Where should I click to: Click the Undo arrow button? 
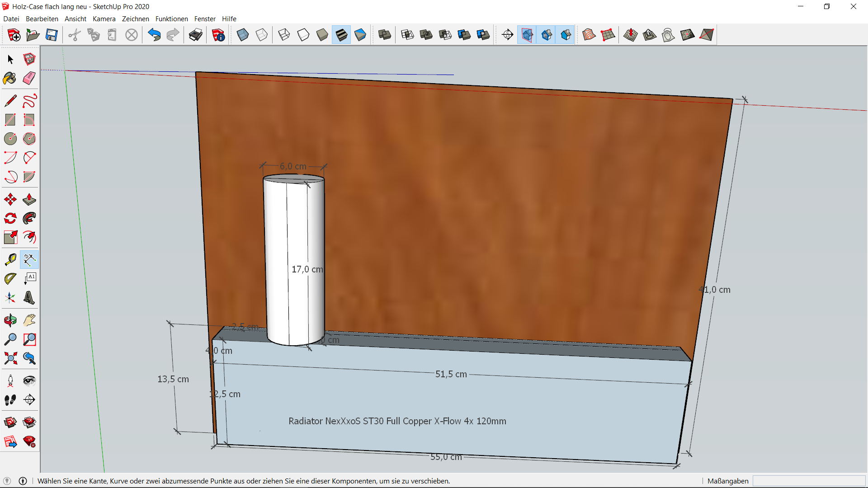tap(154, 35)
